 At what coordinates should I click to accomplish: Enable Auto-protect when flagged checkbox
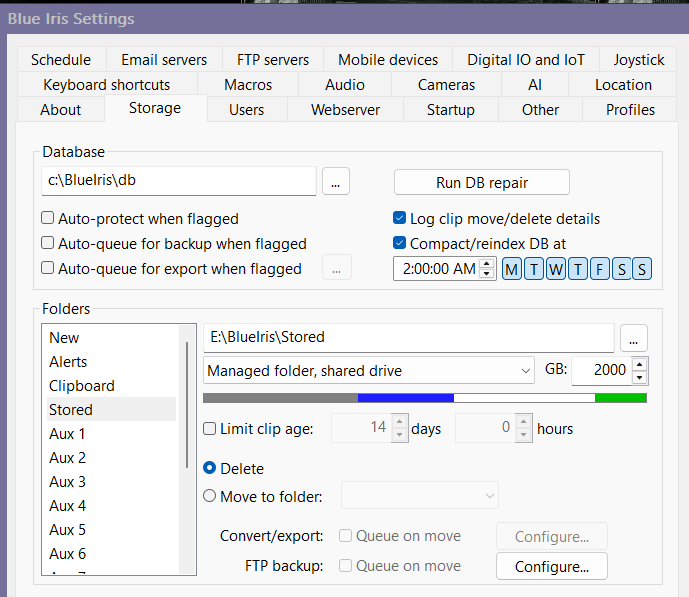coord(48,218)
